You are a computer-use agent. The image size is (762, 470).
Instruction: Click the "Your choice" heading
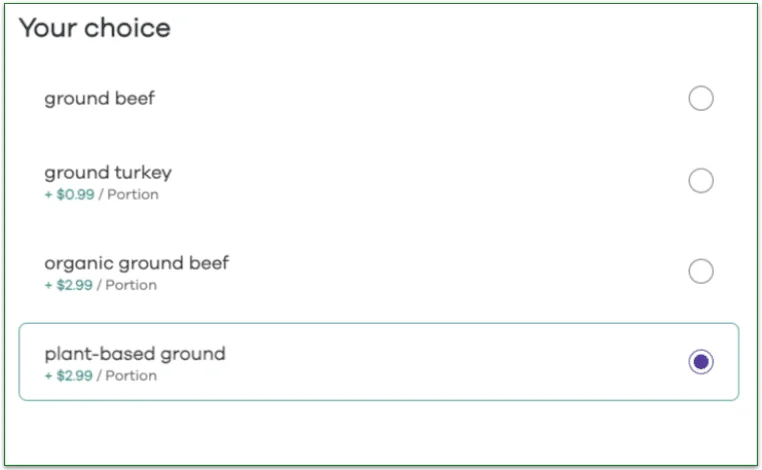tap(95, 28)
